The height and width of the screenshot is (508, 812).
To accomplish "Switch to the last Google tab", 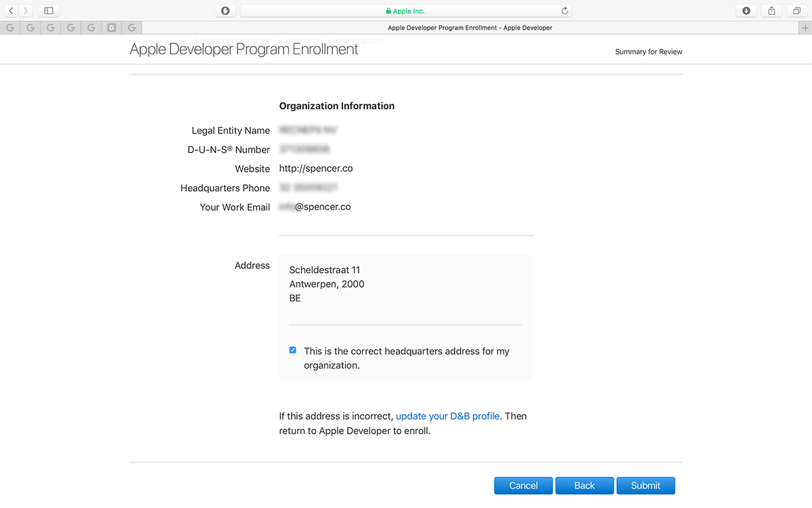I will tap(131, 27).
